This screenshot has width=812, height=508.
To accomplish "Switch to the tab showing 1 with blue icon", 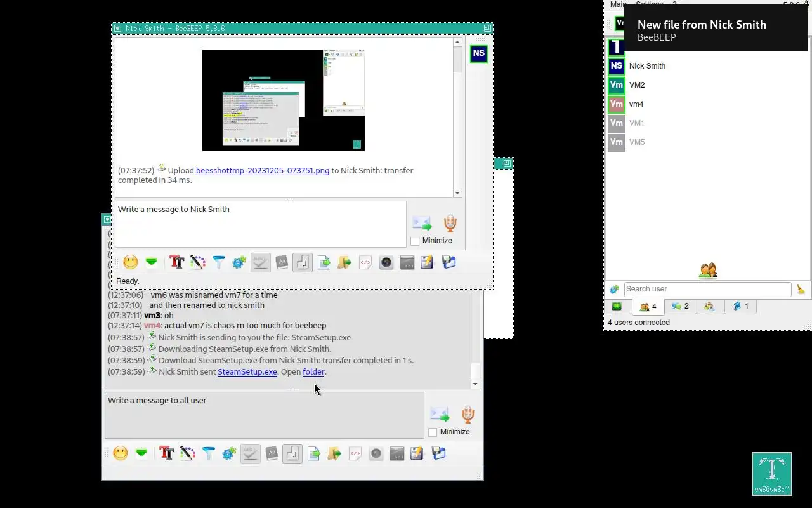I will tap(740, 306).
